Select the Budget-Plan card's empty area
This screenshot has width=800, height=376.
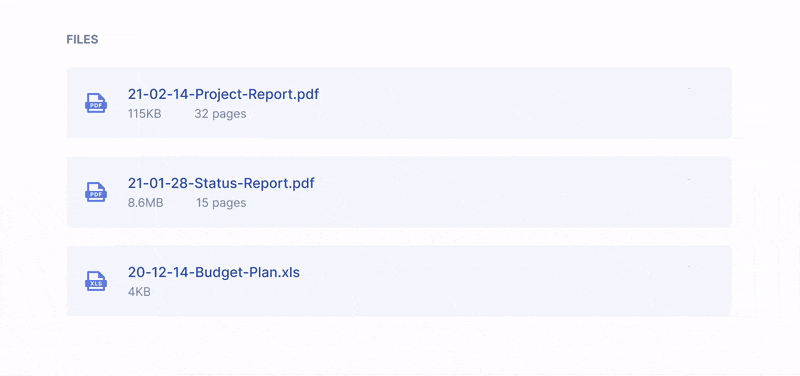(510, 281)
